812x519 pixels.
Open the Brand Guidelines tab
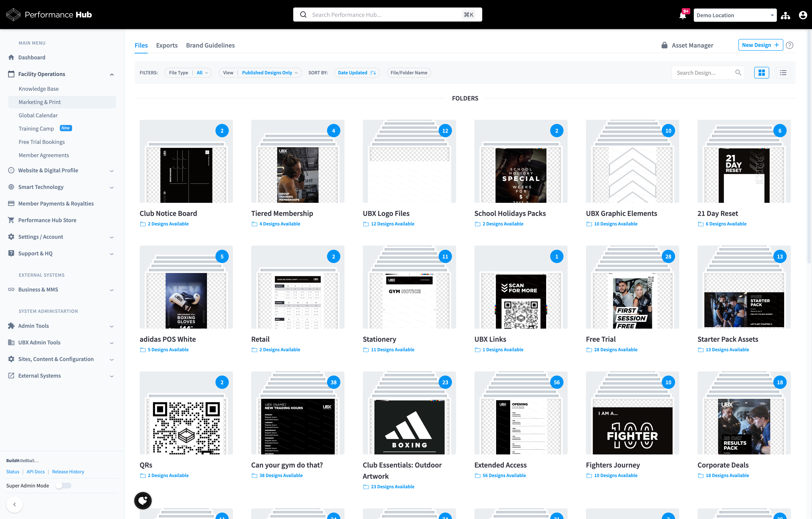pos(210,45)
